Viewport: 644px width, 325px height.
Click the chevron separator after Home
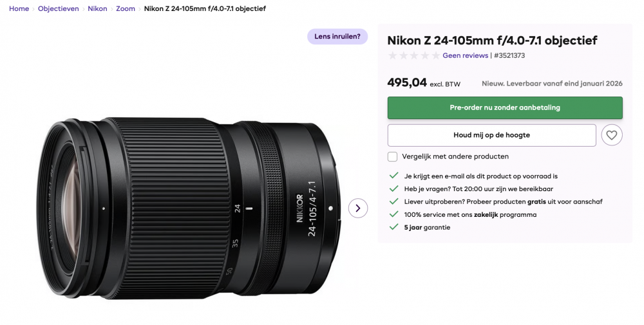point(33,8)
